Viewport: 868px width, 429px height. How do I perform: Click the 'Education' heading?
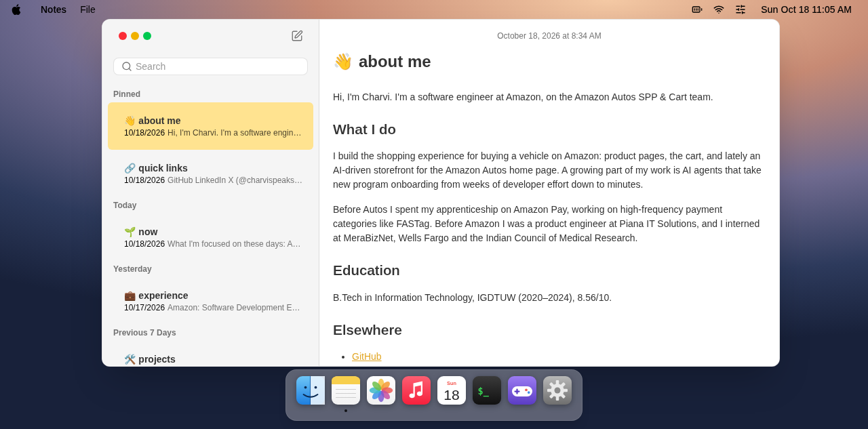[366, 270]
